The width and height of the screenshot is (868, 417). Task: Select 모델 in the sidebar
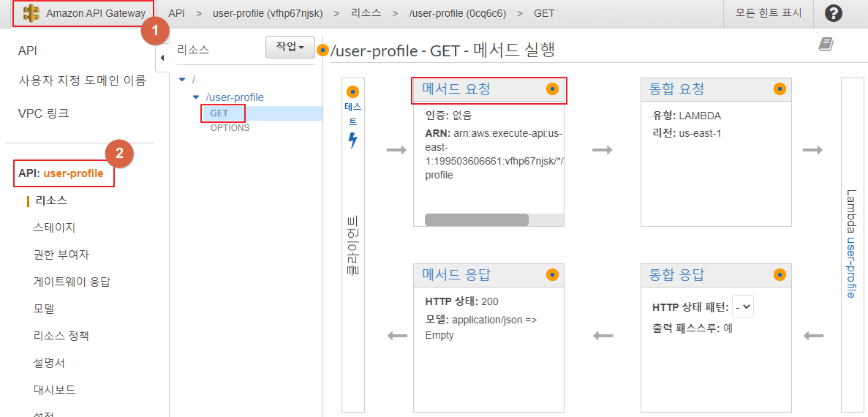pos(44,309)
